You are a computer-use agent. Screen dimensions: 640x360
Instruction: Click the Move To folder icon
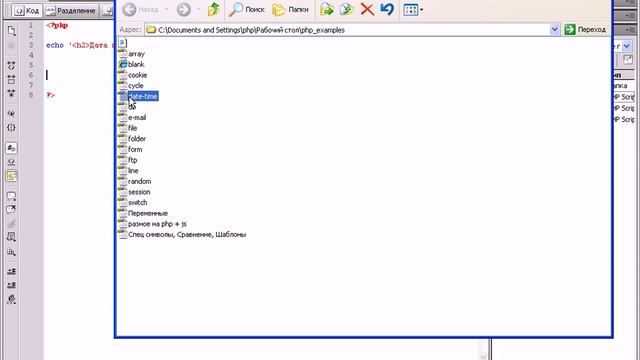click(x=327, y=9)
